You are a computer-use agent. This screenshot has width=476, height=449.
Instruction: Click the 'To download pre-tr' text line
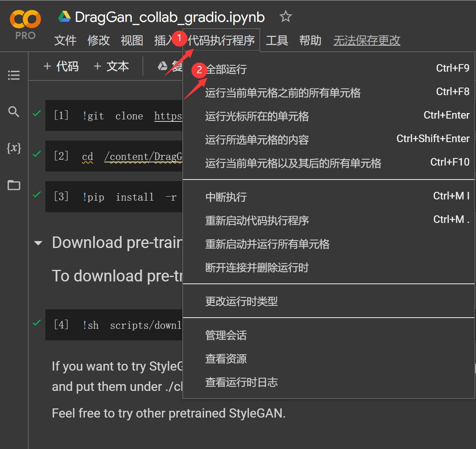tap(117, 276)
